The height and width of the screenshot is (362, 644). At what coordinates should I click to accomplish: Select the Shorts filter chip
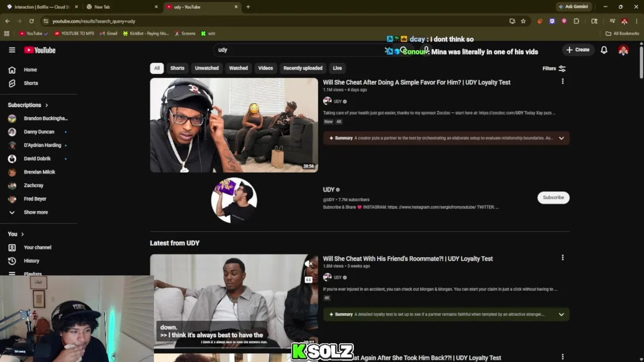click(x=177, y=68)
